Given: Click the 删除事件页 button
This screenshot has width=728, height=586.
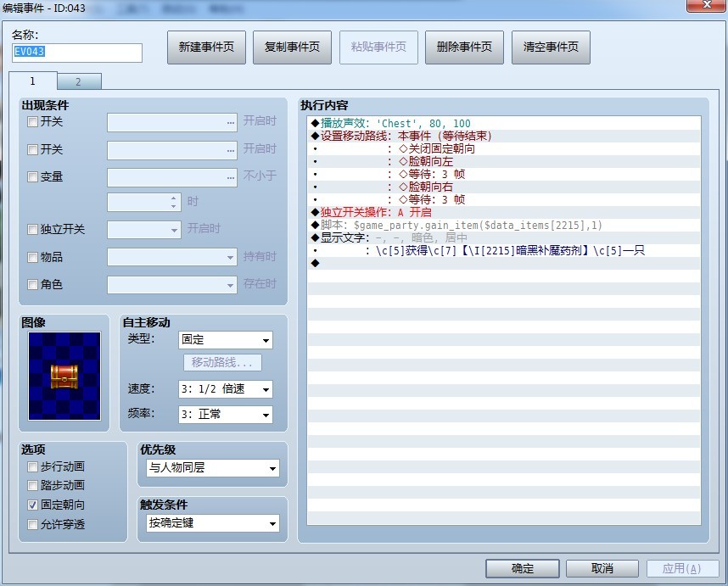Looking at the screenshot, I should tap(463, 47).
